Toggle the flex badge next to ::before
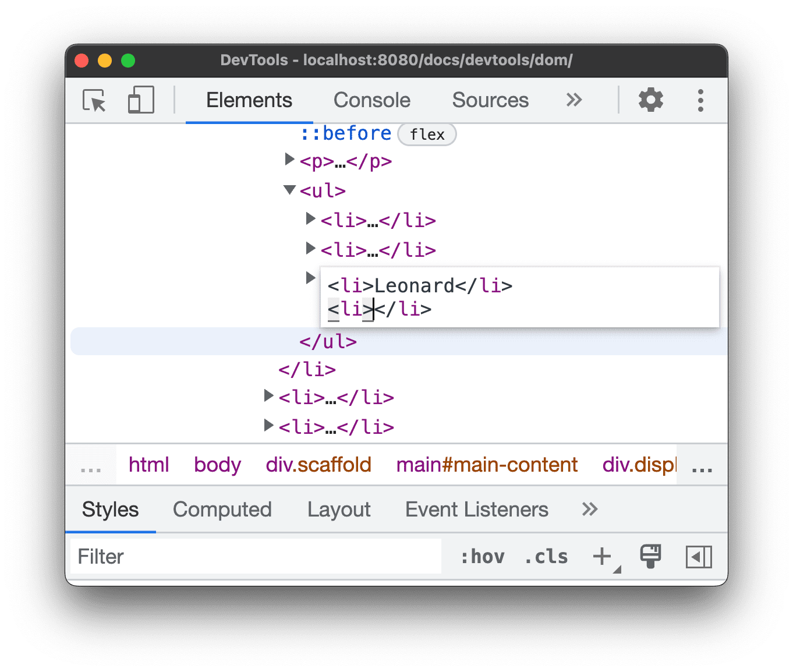Viewport: 793px width, 672px height. pyautogui.click(x=427, y=134)
